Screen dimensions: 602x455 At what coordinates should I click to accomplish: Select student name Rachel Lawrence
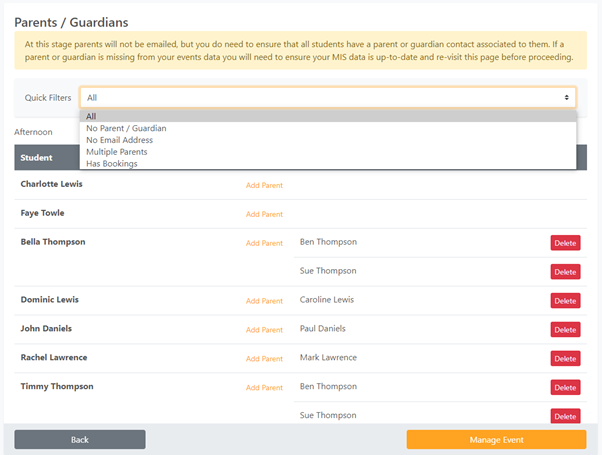tap(54, 357)
